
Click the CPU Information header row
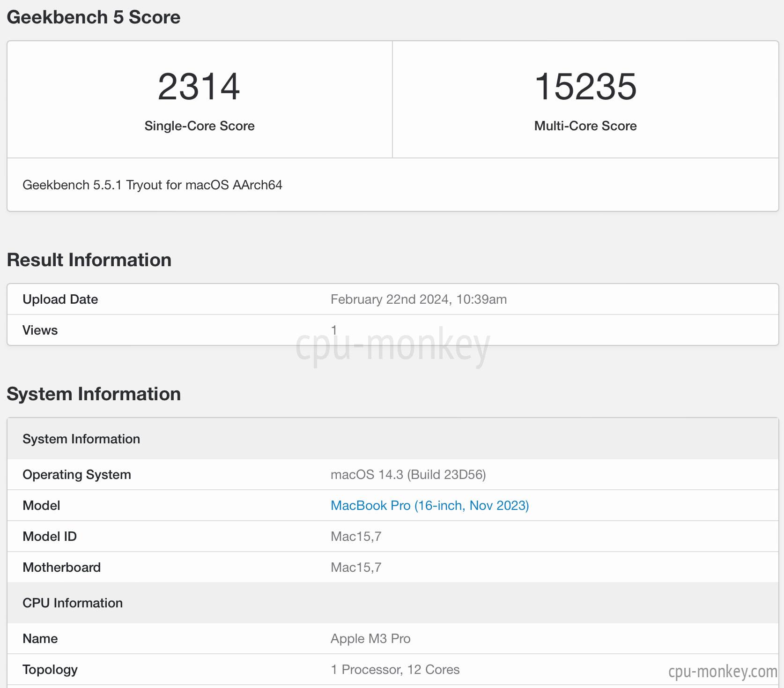pos(392,603)
